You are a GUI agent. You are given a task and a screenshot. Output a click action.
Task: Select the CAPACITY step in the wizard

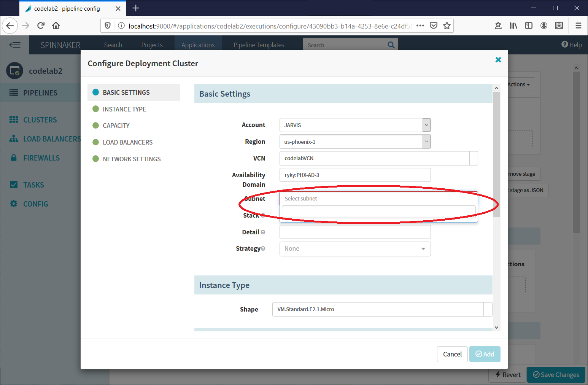[x=116, y=126]
